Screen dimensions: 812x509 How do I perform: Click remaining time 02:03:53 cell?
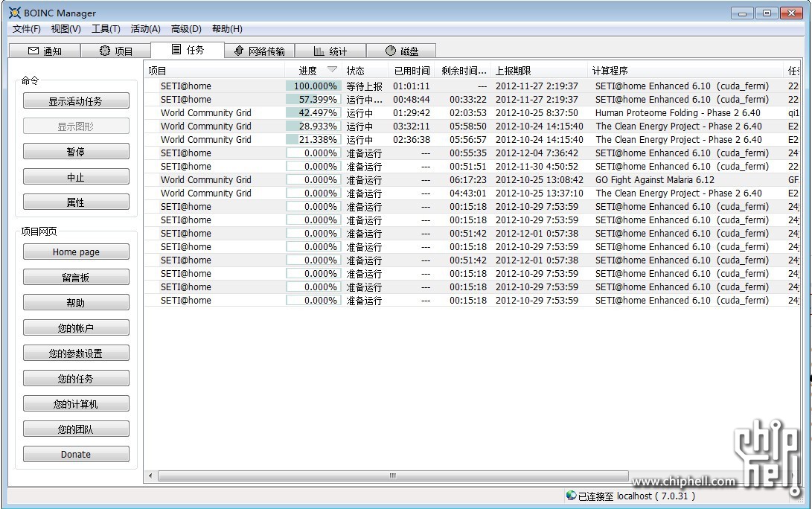467,113
